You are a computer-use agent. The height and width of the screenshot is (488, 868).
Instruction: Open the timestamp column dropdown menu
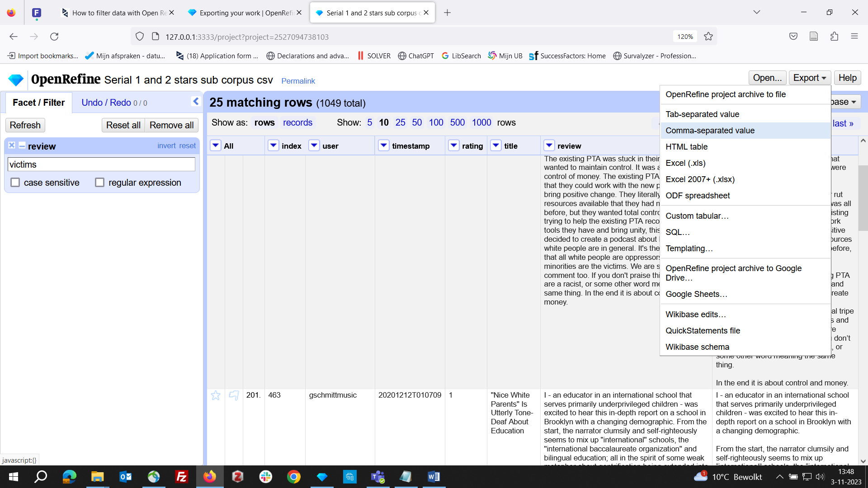tap(384, 145)
